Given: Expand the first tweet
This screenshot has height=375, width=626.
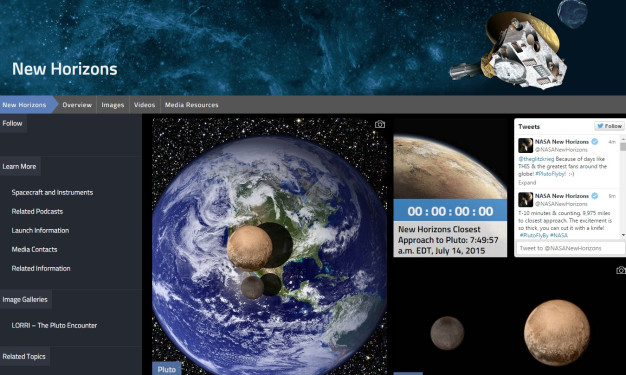Looking at the screenshot, I should pyautogui.click(x=527, y=183).
